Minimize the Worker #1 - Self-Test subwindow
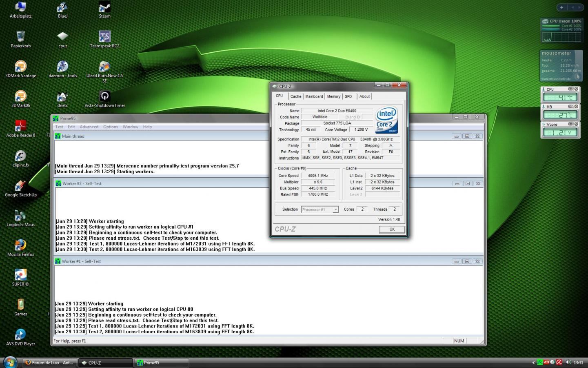Viewport: 588px width, 368px height. tap(457, 261)
